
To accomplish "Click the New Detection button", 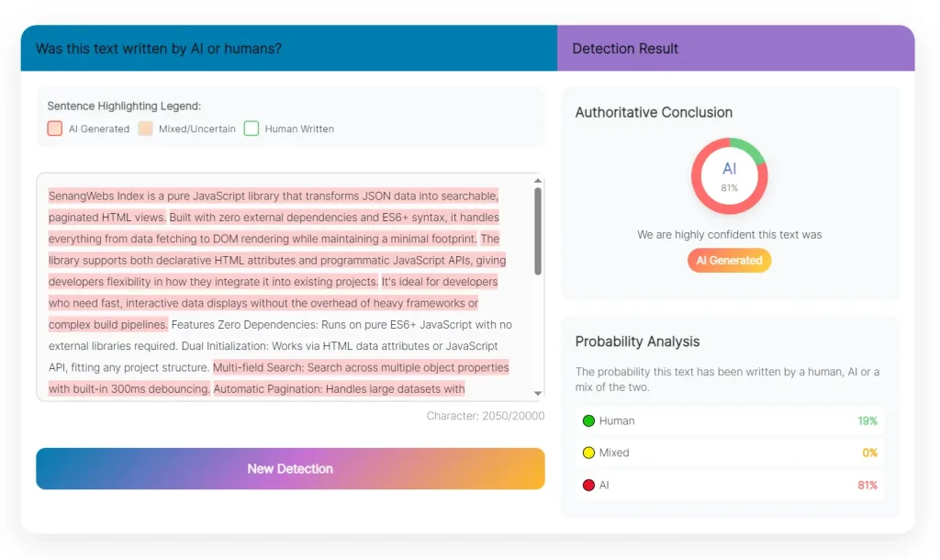I will [x=290, y=468].
